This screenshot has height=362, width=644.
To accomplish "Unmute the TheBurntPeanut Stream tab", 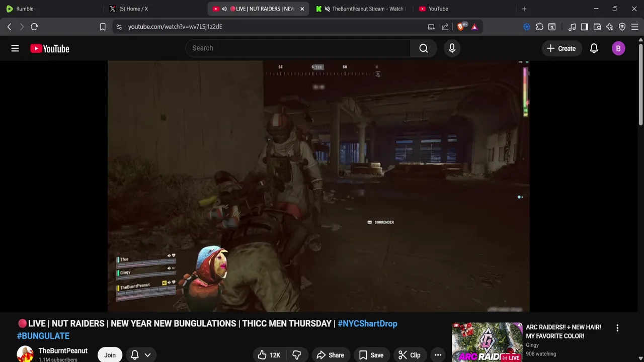I will coord(328,9).
